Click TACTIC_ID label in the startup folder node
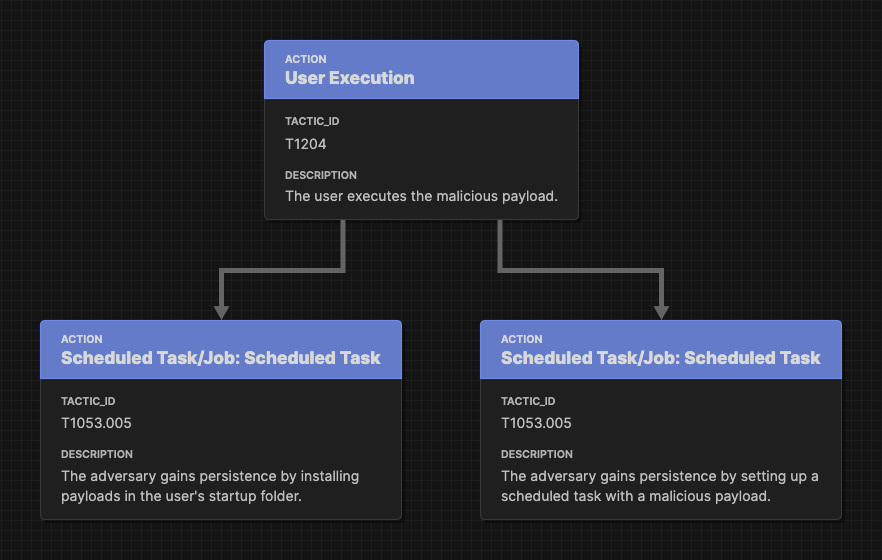Screen dimensions: 882x560 [88, 401]
